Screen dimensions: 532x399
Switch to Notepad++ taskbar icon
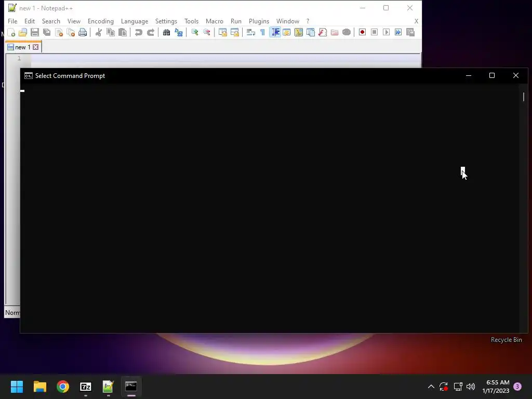click(x=108, y=387)
